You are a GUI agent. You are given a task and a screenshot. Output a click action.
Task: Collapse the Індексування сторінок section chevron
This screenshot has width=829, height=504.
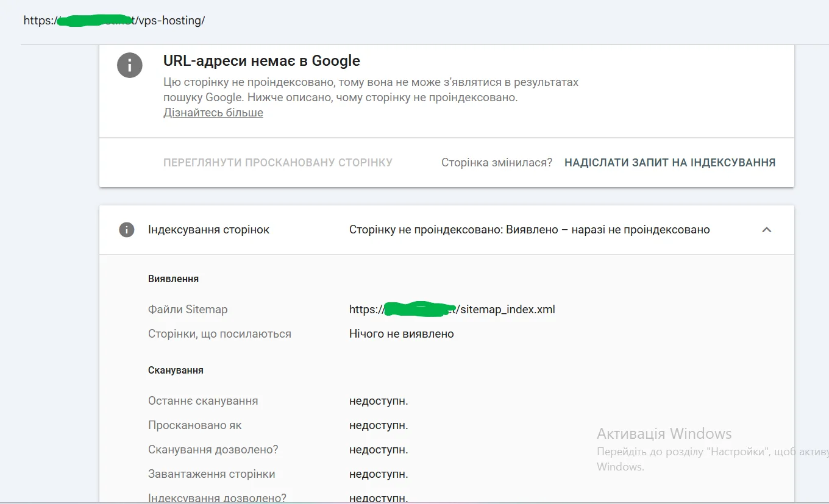coord(767,230)
